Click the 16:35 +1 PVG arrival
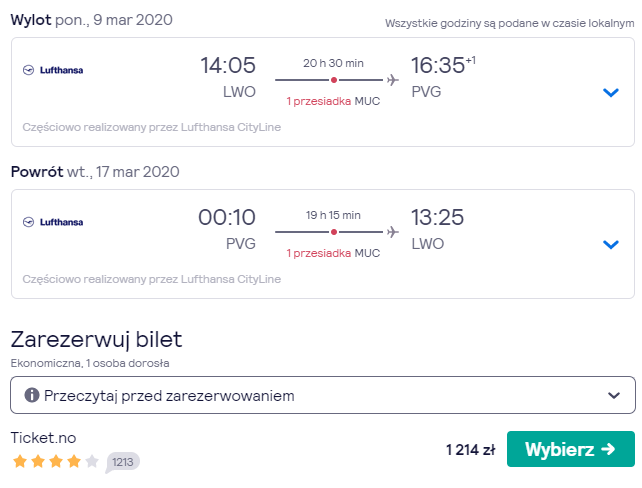The height and width of the screenshot is (488, 642). [443, 77]
